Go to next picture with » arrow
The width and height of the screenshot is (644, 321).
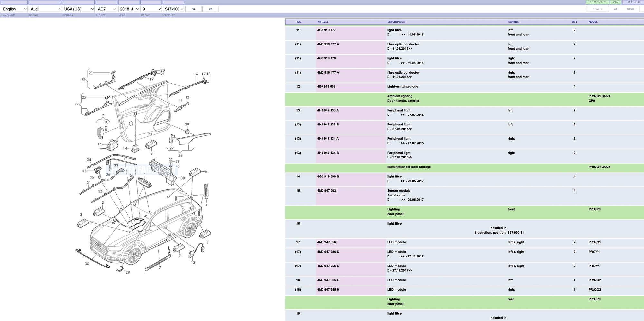pyautogui.click(x=210, y=9)
